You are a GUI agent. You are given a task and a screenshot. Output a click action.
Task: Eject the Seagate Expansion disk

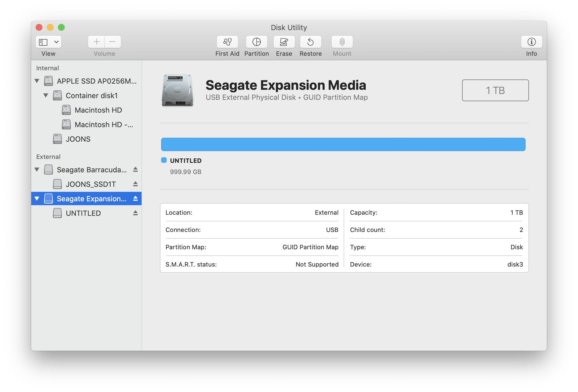[x=135, y=199]
